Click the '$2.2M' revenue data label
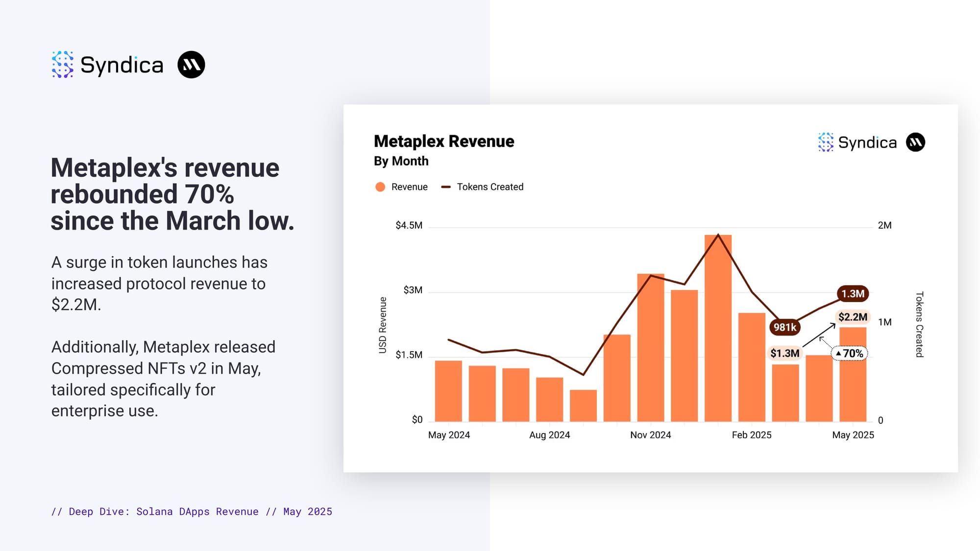The height and width of the screenshot is (551, 980). tap(853, 317)
